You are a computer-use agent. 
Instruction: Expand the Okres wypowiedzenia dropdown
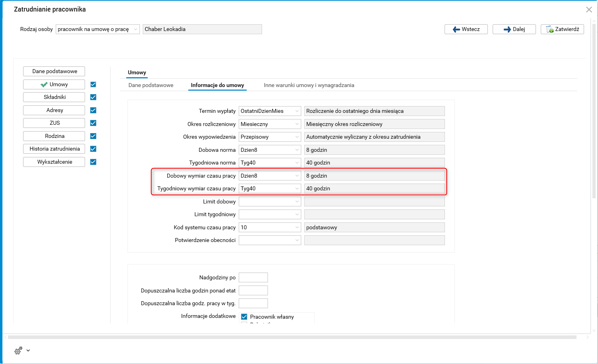(297, 137)
